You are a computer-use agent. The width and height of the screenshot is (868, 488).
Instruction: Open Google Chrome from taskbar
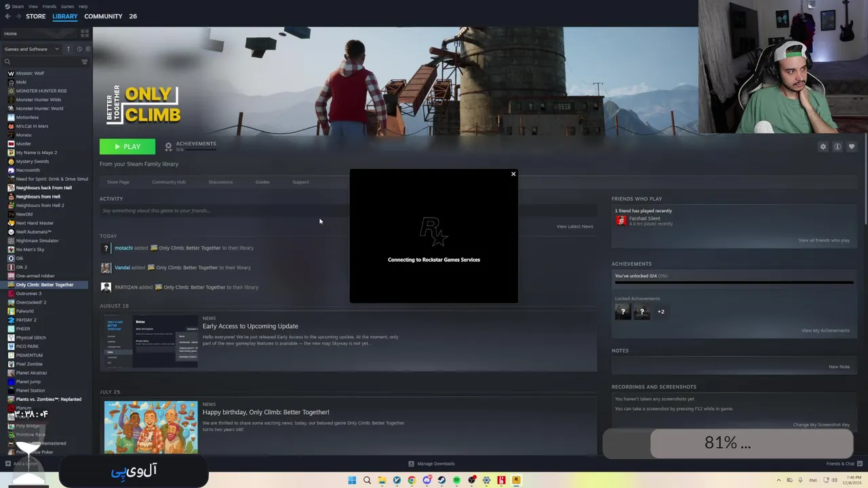[412, 481]
